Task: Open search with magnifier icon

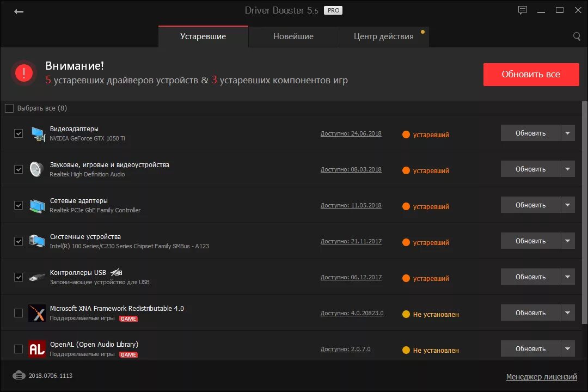Action: tap(577, 36)
